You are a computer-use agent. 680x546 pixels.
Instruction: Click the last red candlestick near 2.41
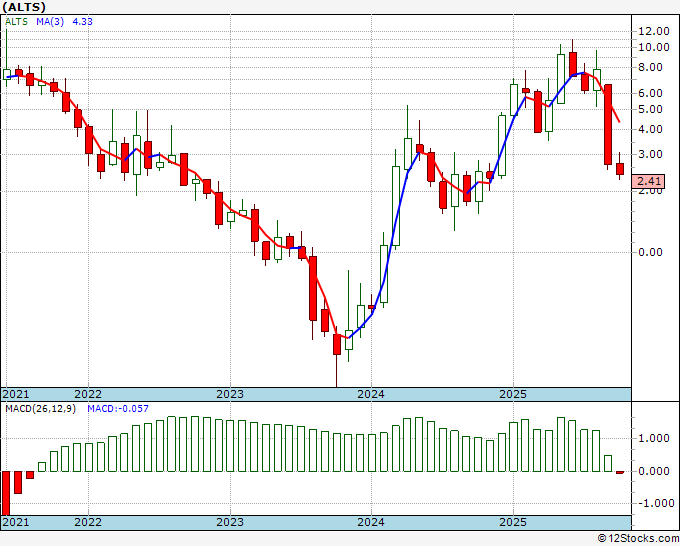pyautogui.click(x=620, y=169)
